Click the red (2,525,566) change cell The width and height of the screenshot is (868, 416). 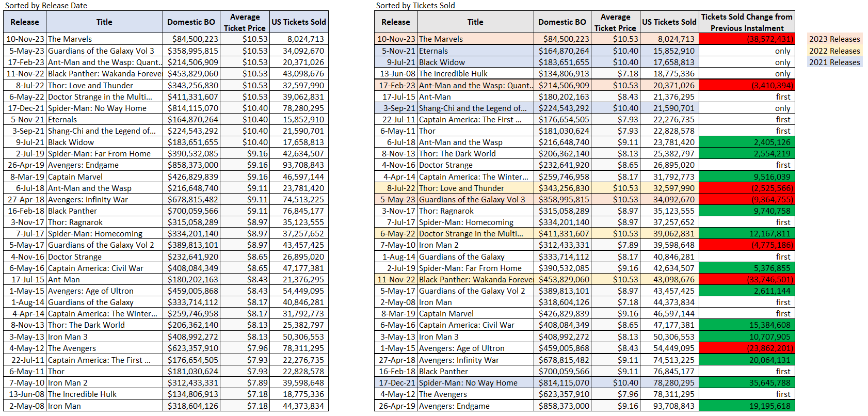point(747,188)
